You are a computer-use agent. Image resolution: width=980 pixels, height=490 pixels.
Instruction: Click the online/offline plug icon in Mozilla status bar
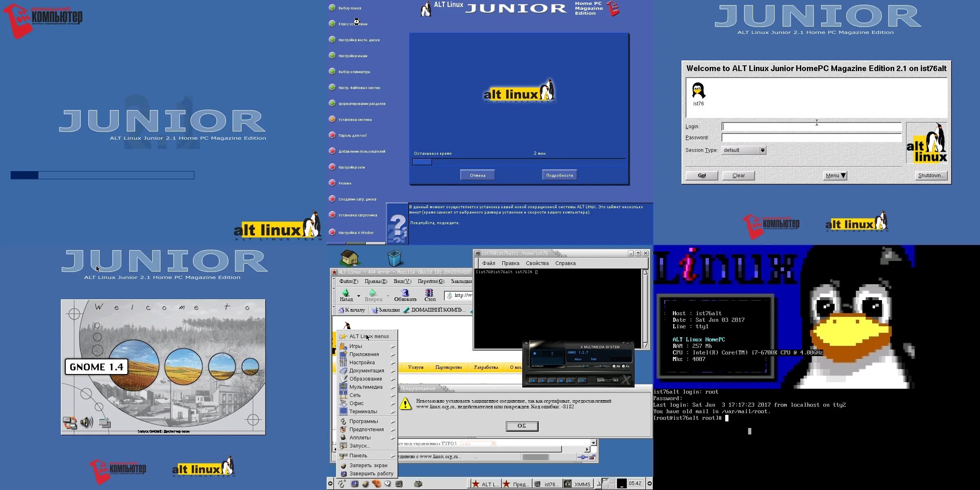[583, 457]
